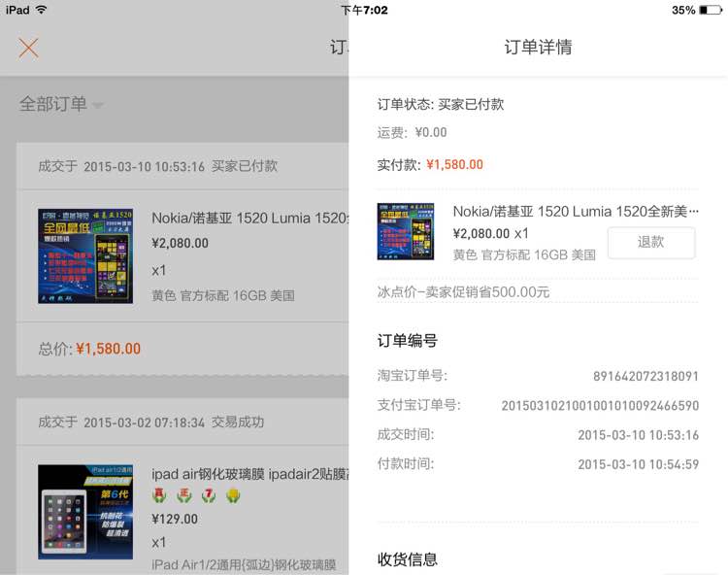Select order header dated 2015-03-02 交易成功
Viewport: 728px width, 575px height.
coord(151,423)
